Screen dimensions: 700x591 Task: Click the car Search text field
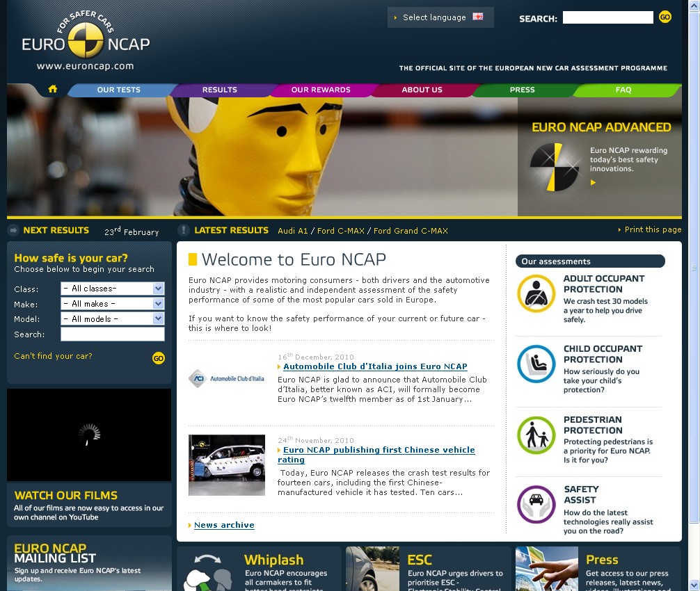pos(113,334)
